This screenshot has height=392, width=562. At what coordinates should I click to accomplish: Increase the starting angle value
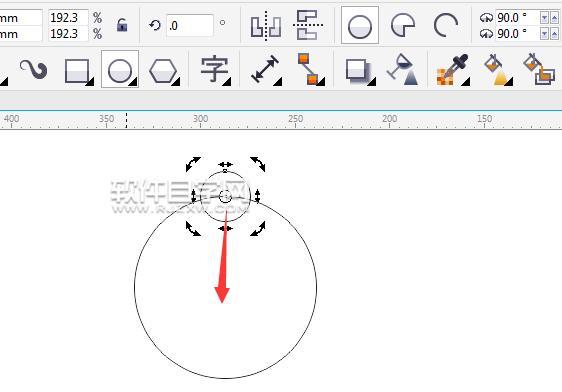tap(554, 18)
